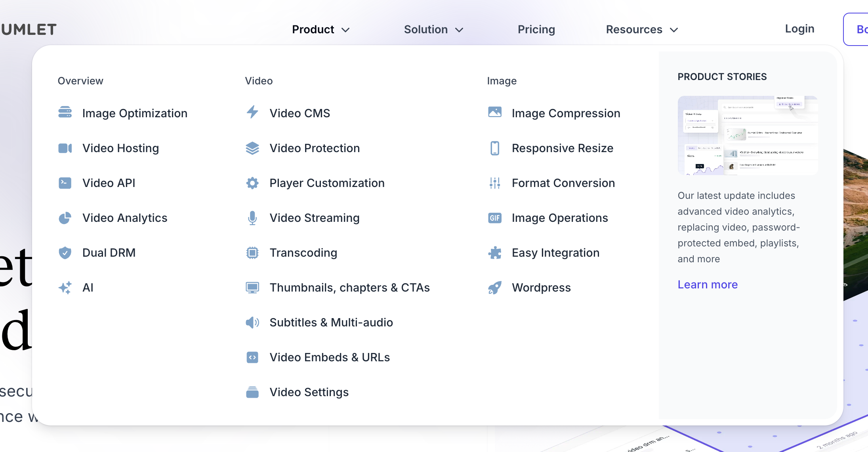Select Video Protection from the menu

pos(315,148)
